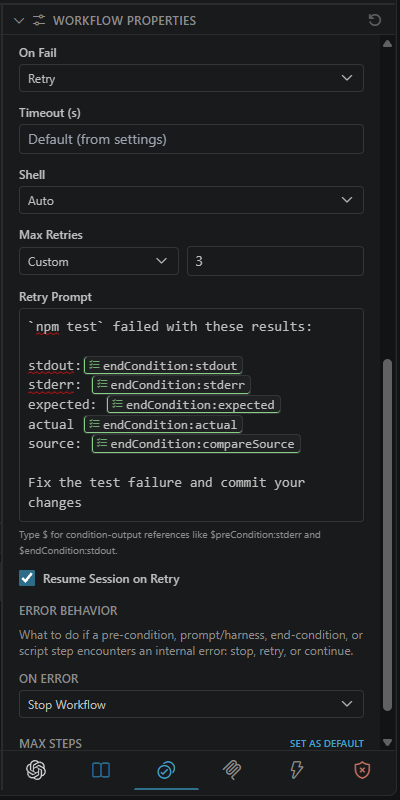Click the checklist icon inside endCondition:compareSource chip
This screenshot has width=400, height=800.
click(102, 443)
